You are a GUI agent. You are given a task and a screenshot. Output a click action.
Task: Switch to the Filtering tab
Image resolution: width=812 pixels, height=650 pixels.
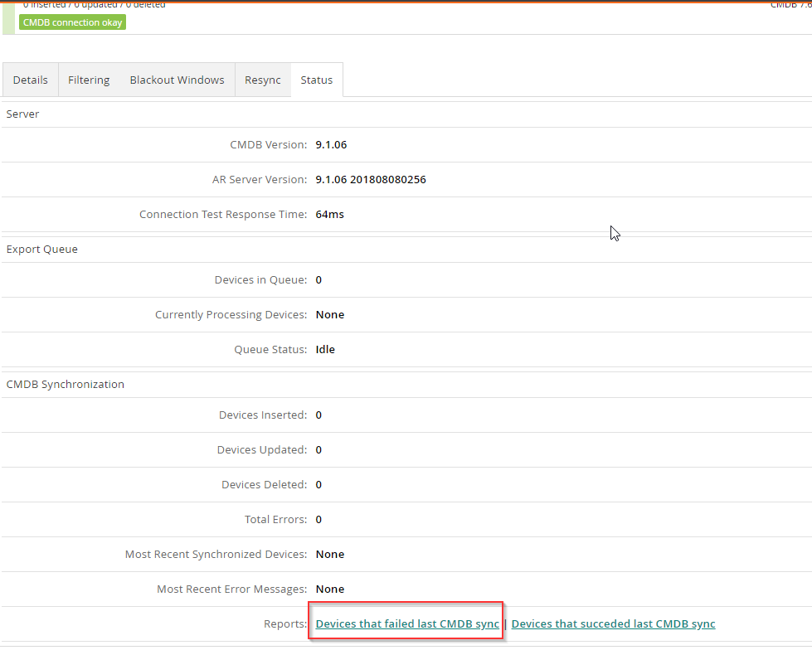[89, 80]
